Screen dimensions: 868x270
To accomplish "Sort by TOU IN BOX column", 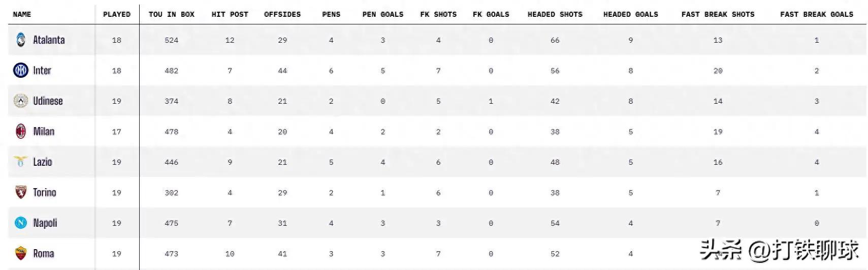I will pyautogui.click(x=172, y=14).
